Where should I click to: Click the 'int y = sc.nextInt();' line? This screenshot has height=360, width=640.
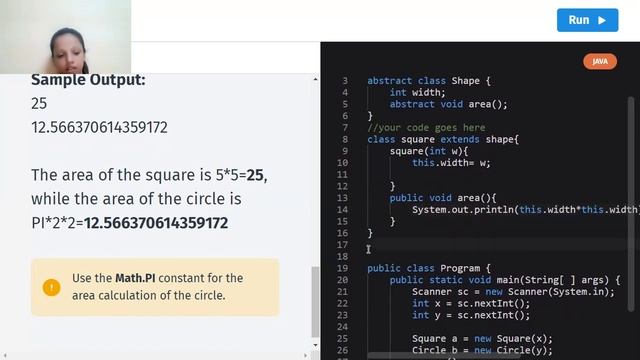click(x=471, y=316)
